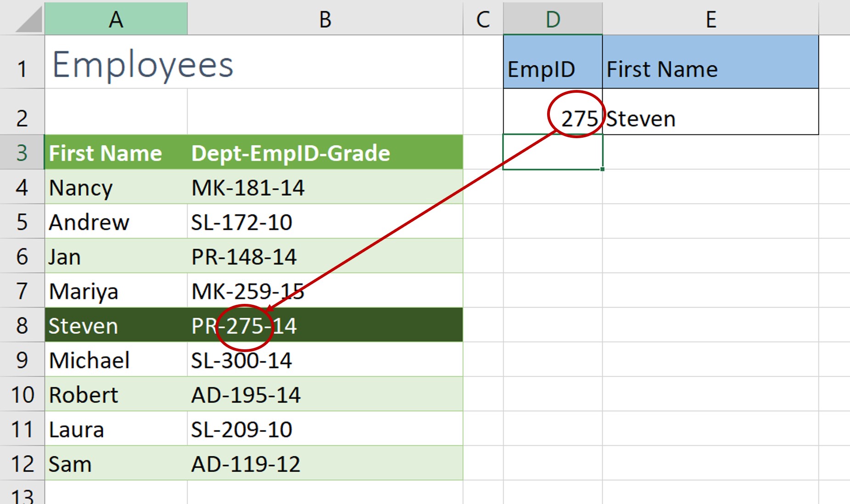850x504 pixels.
Task: Select column A header
Action: 116,18
